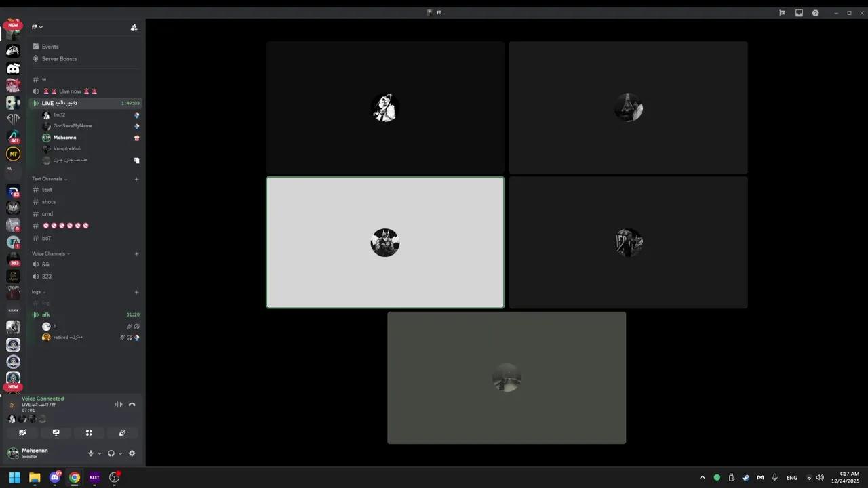Show hidden system tray icons

coord(703,477)
